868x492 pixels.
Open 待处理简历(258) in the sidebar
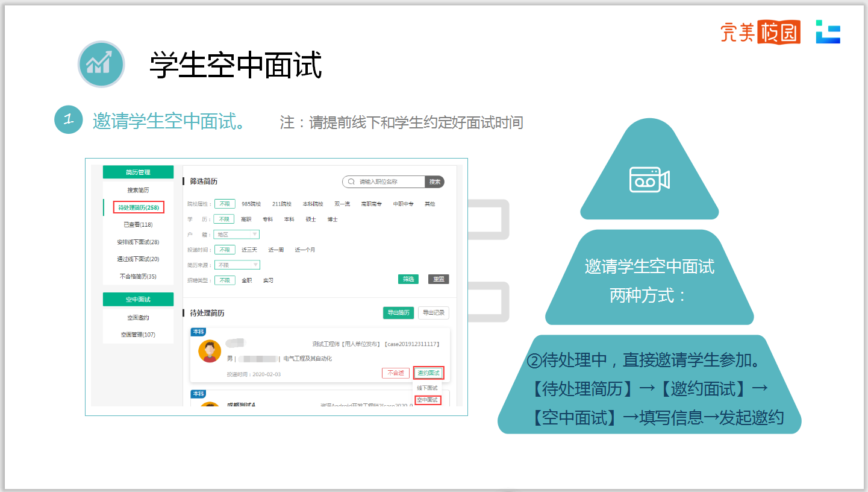tap(139, 207)
